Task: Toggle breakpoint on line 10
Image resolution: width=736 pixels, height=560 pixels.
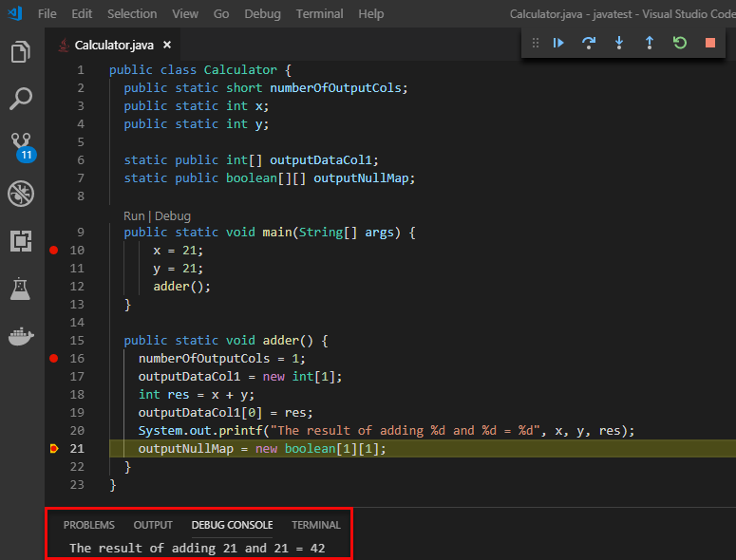Action: point(53,250)
